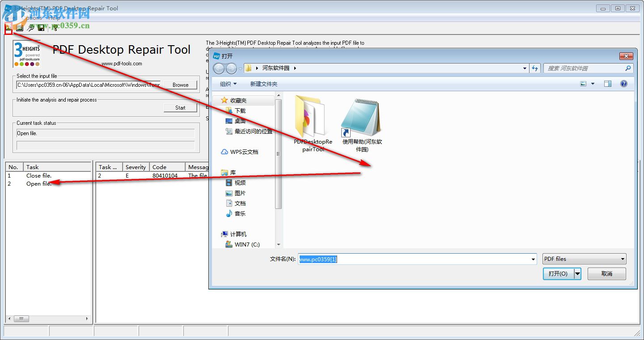This screenshot has width=644, height=340.
Task: Select the 'Close file.' task row
Action: click(x=48, y=176)
